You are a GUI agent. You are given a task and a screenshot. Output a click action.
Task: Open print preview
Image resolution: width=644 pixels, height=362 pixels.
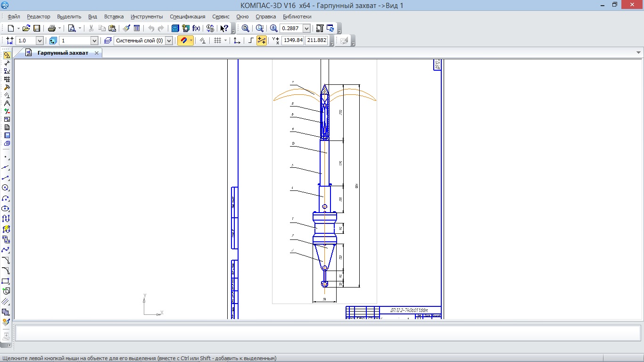pyautogui.click(x=72, y=28)
